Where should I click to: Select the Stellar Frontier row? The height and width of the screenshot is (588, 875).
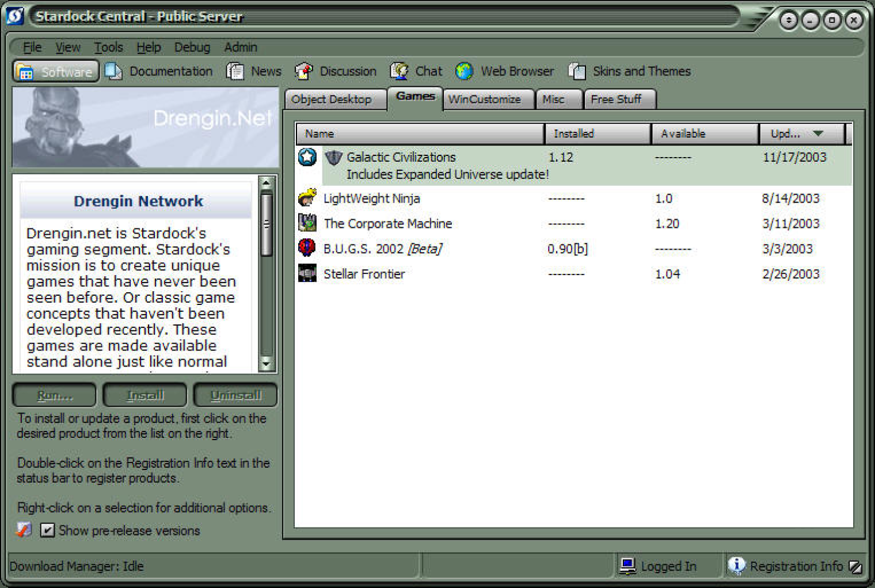point(574,274)
